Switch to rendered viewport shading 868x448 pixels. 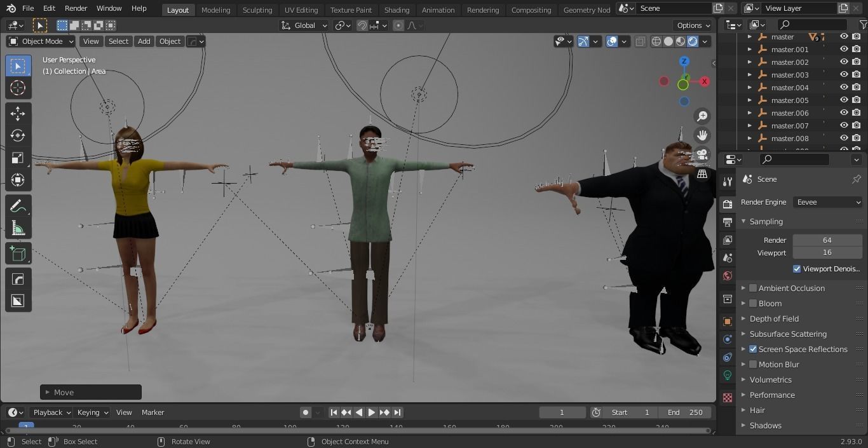pyautogui.click(x=693, y=41)
